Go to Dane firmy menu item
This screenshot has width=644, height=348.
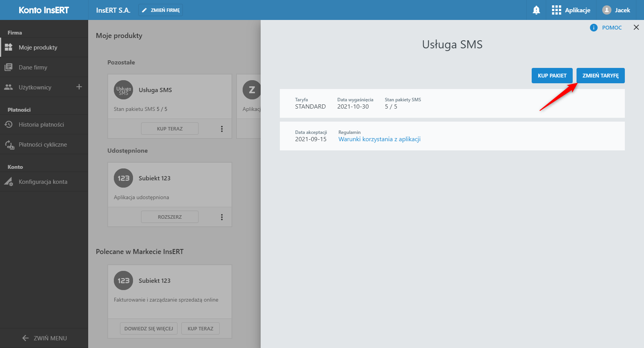click(44, 67)
